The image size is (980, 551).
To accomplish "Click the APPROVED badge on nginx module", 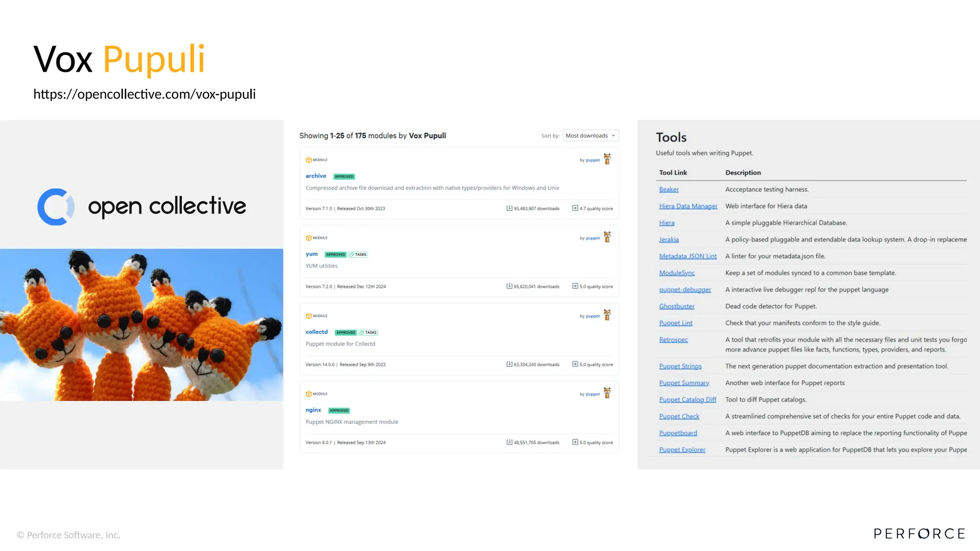I will click(x=339, y=410).
